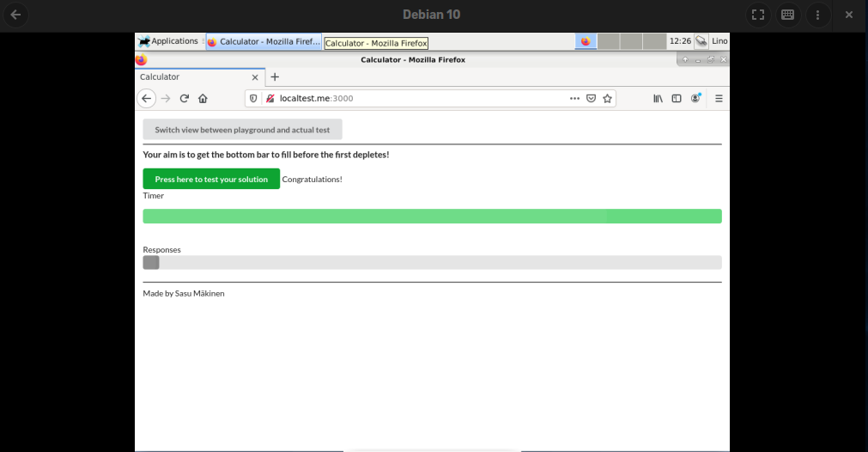Click the green Timer progress bar
Viewport: 868px width, 452px height.
[432, 216]
